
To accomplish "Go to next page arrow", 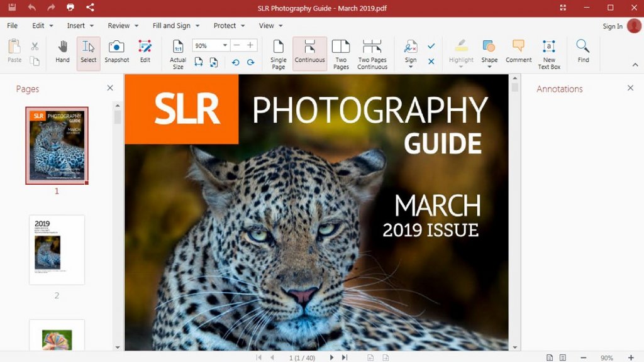I will coord(331,358).
